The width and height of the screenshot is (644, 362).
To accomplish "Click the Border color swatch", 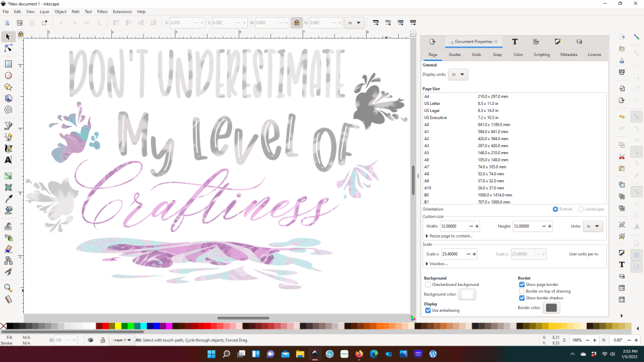I will point(552,307).
